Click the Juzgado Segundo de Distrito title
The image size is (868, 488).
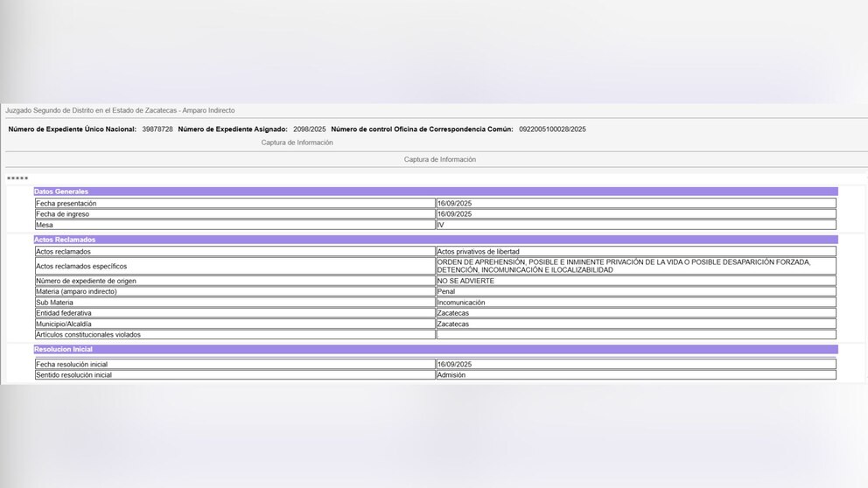(120, 110)
